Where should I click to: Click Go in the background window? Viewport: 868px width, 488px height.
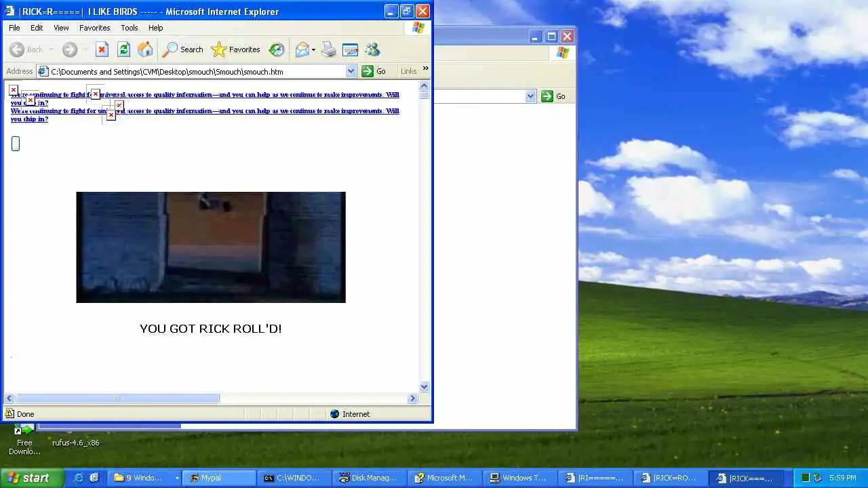pyautogui.click(x=553, y=96)
